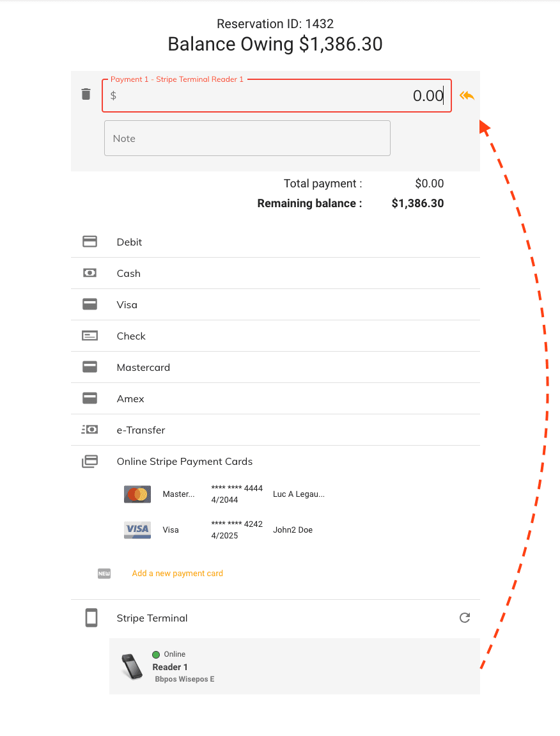
Task: Click the Total payment $0.00 value
Action: (430, 184)
